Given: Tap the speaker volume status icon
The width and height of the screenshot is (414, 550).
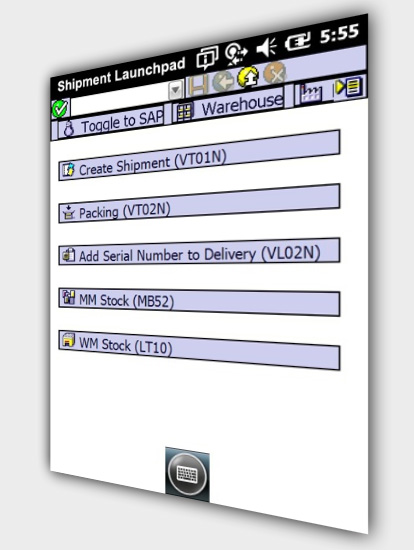Looking at the screenshot, I should click(x=266, y=47).
